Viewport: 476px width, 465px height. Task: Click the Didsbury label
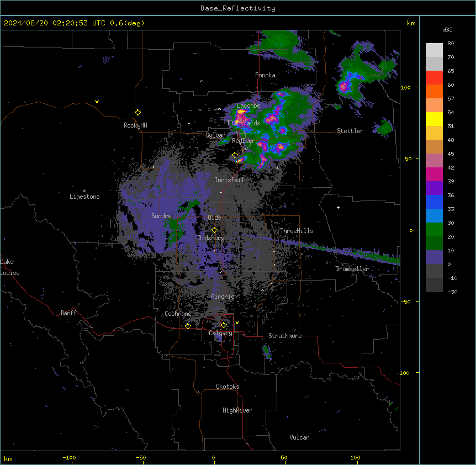point(211,238)
